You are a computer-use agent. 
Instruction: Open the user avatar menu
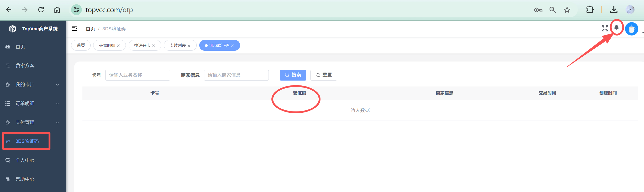pyautogui.click(x=631, y=29)
